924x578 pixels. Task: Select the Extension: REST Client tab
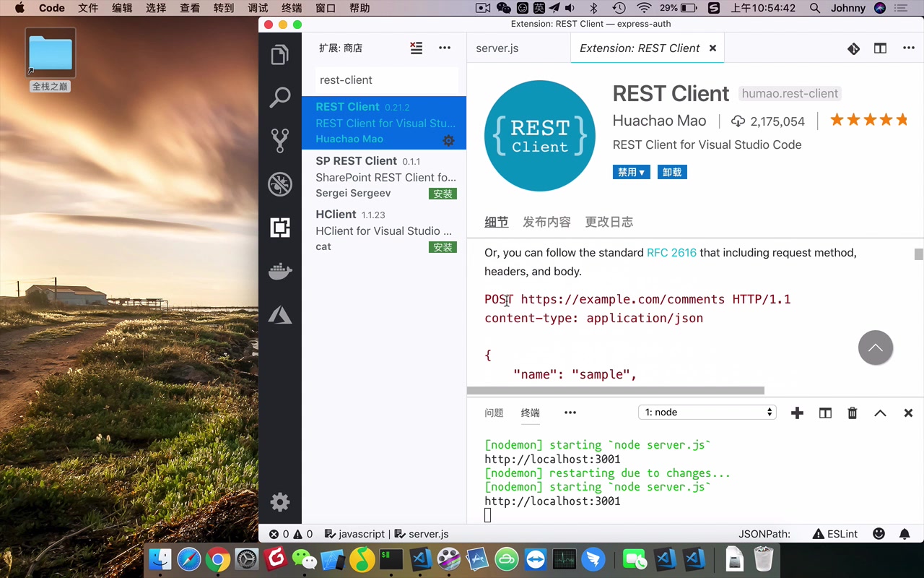click(640, 48)
